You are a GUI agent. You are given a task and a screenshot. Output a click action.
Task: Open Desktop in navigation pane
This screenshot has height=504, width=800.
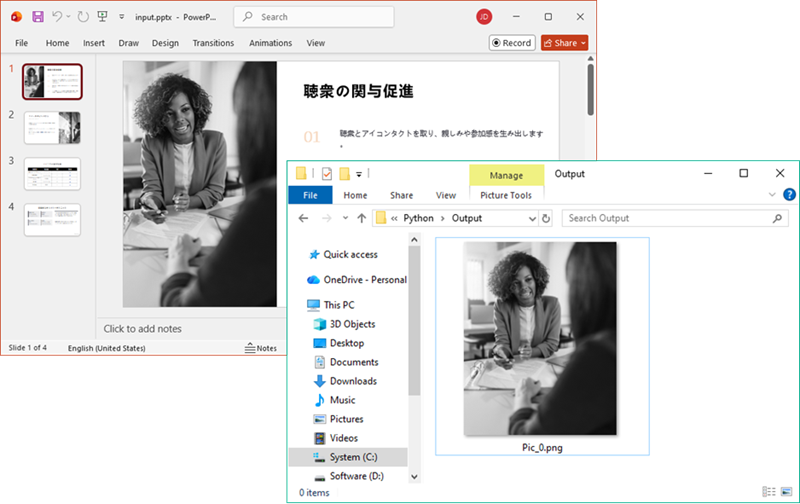point(338,343)
